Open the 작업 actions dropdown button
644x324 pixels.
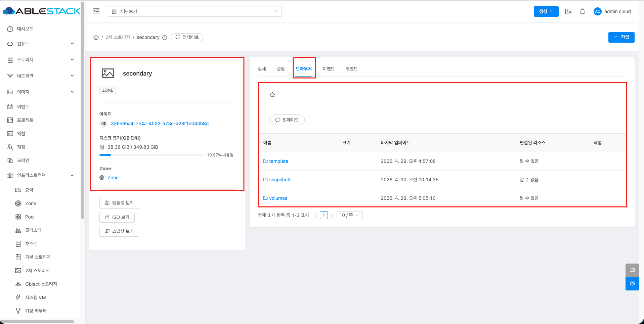coord(621,37)
